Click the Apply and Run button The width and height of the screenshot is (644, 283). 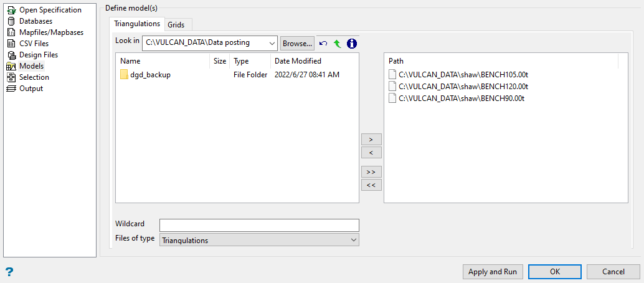493,272
